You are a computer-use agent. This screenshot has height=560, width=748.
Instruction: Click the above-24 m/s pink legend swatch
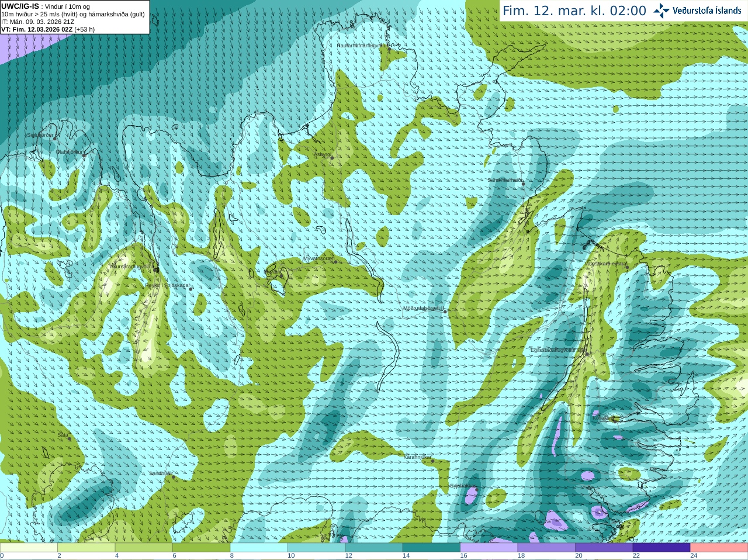719,548
